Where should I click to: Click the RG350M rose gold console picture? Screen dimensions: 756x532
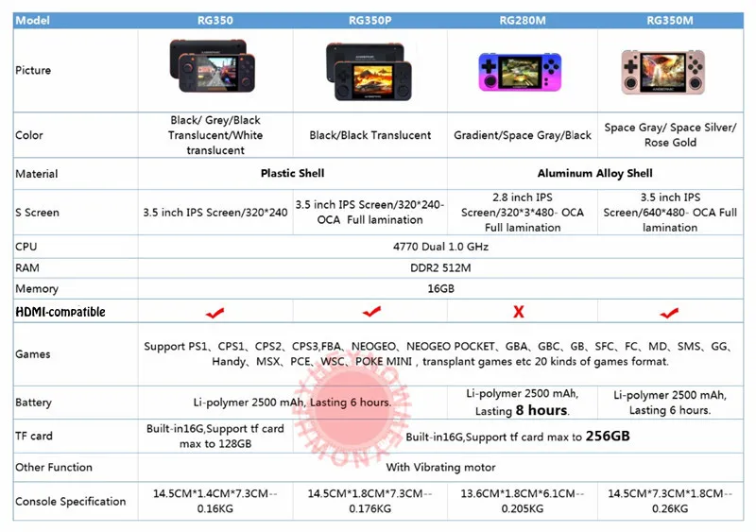pyautogui.click(x=663, y=72)
